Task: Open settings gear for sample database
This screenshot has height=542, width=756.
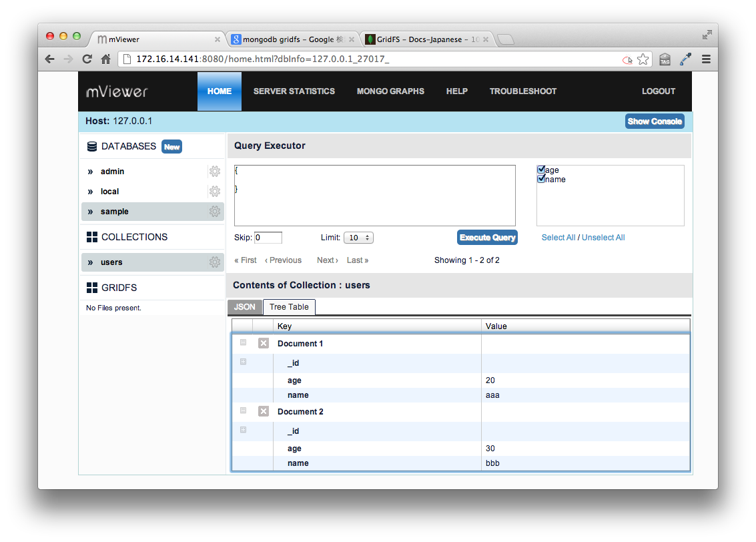Action: 214,212
